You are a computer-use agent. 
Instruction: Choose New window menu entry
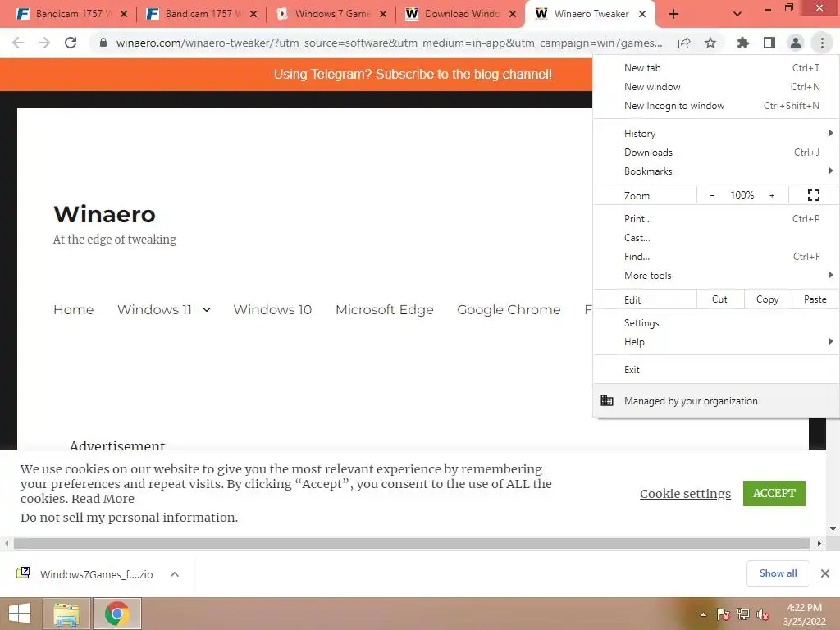click(715, 87)
